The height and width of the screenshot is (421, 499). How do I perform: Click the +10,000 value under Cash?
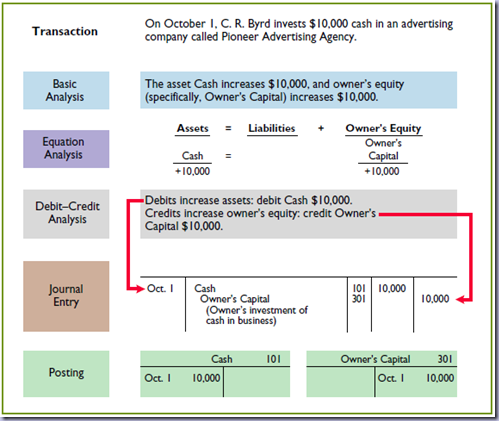point(192,171)
